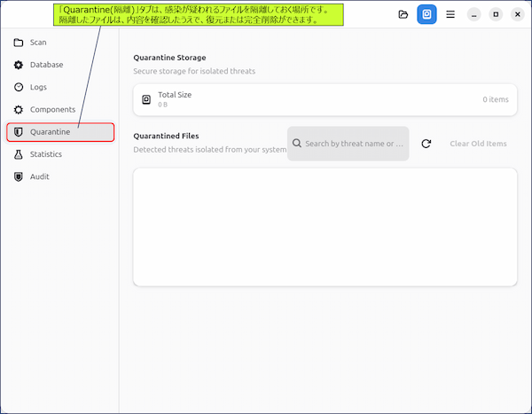Viewport: 532px width, 414px height.
Task: Go to the Statistics section
Action: [x=60, y=154]
